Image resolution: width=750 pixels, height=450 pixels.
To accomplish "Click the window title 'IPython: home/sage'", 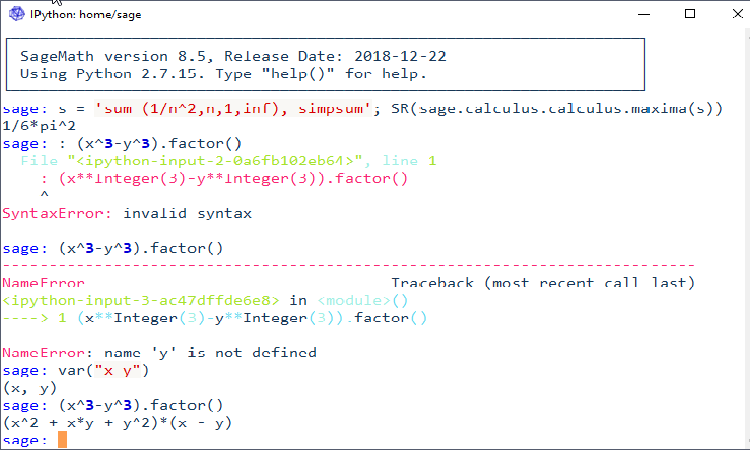I will tap(86, 14).
